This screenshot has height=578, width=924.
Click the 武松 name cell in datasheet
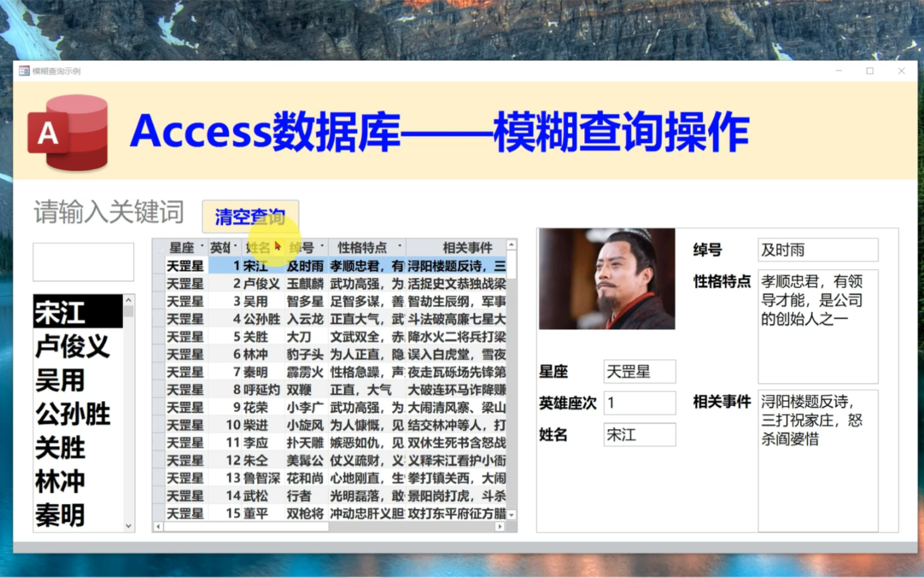(x=262, y=495)
